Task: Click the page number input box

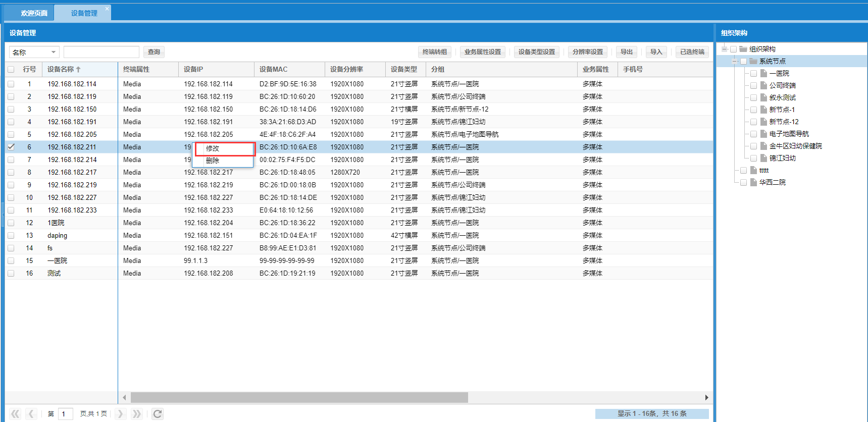Action: [x=66, y=414]
